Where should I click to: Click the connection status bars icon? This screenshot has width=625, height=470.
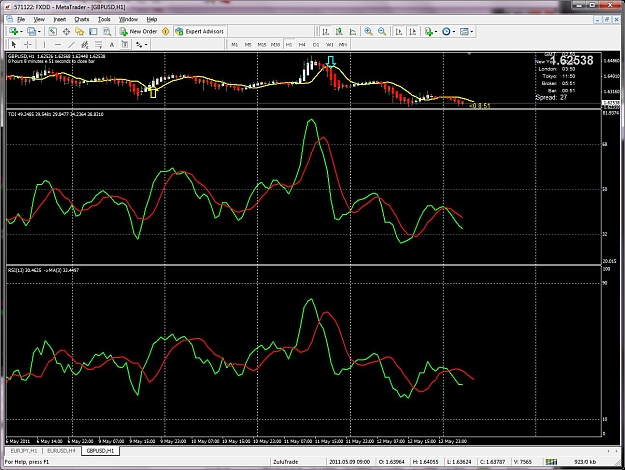pyautogui.click(x=551, y=462)
